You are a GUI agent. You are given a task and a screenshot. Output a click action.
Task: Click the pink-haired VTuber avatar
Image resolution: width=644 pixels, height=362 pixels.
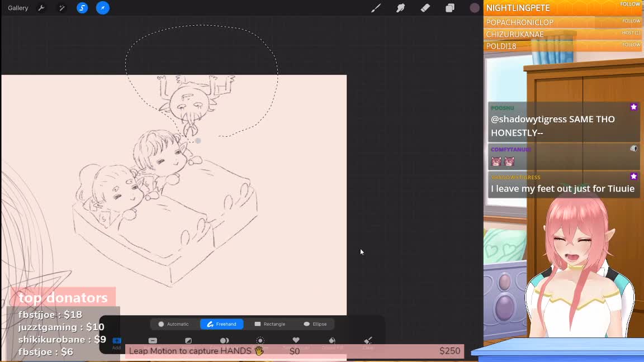(580, 267)
